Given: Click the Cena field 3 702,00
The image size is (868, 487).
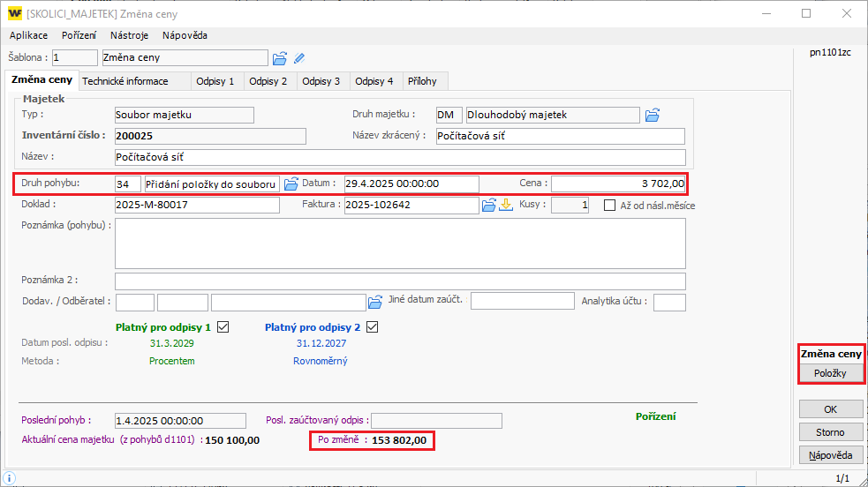Looking at the screenshot, I should [x=618, y=184].
